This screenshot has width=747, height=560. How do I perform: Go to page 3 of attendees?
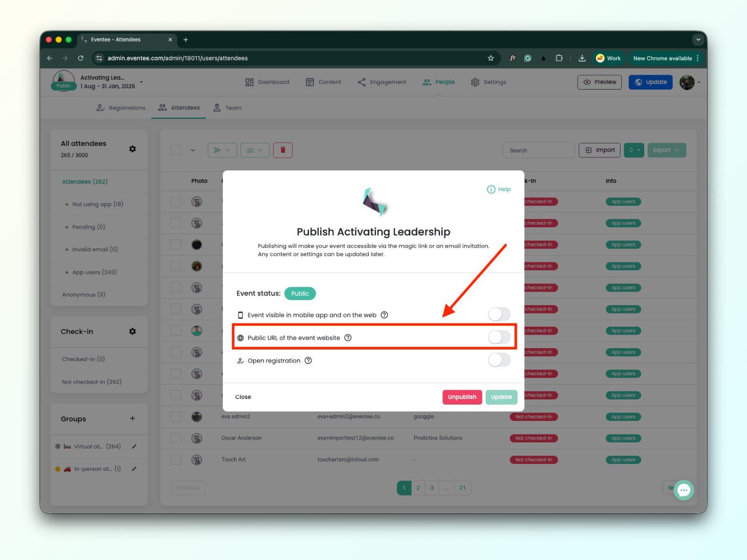click(432, 488)
